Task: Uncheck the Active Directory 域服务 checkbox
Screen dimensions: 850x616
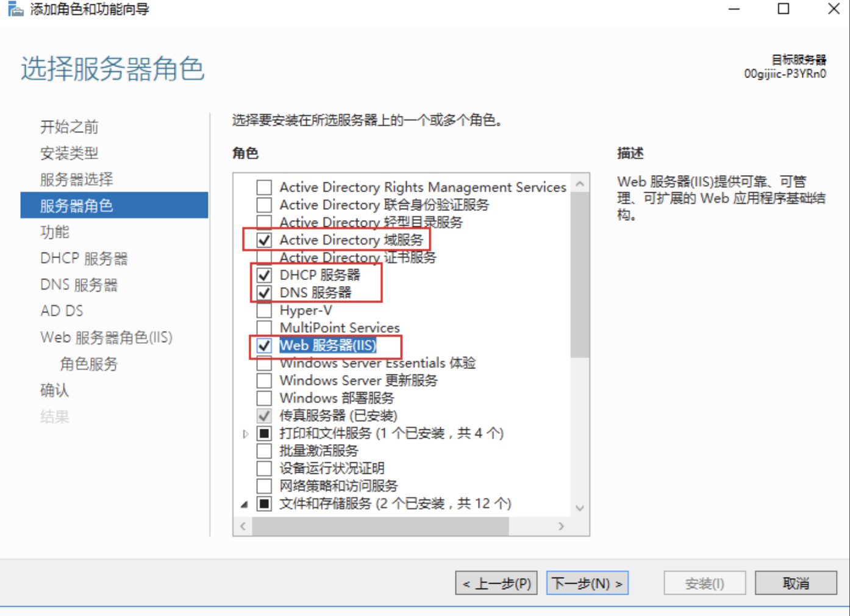Action: coord(264,240)
